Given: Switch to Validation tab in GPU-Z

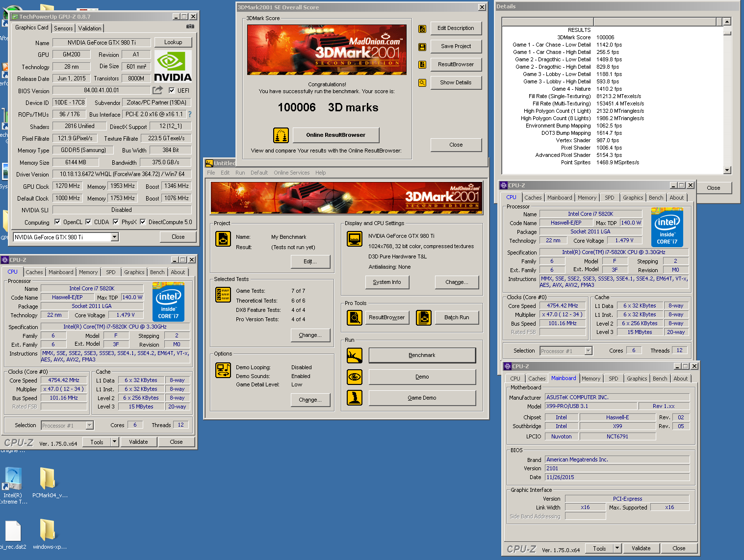Looking at the screenshot, I should [x=90, y=28].
